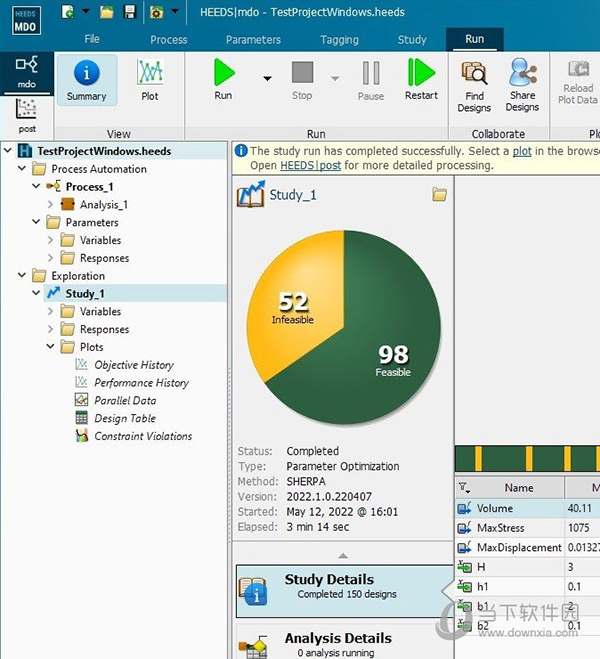Open the folder icon in quick access toolbar
The image size is (600, 659).
pyautogui.click(x=107, y=12)
